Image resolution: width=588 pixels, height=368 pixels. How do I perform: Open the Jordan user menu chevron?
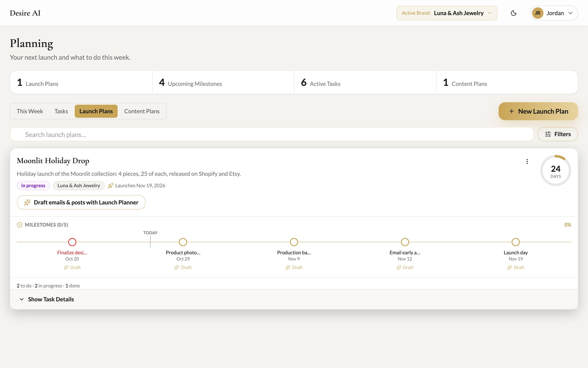[x=570, y=13]
